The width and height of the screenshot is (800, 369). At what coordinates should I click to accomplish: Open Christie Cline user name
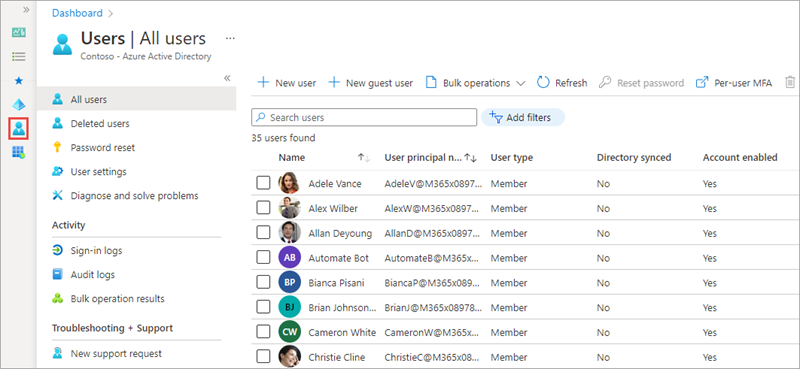(x=337, y=357)
